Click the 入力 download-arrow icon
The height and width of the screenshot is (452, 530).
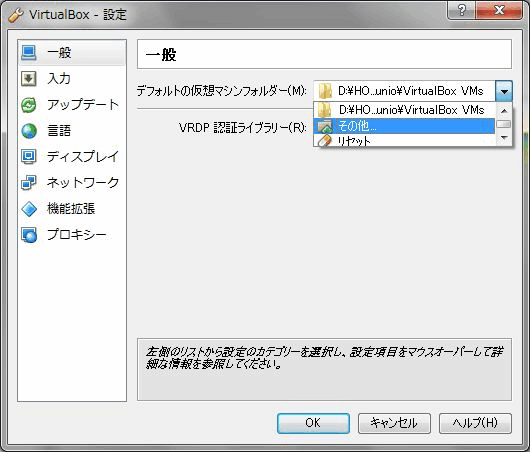click(x=29, y=79)
